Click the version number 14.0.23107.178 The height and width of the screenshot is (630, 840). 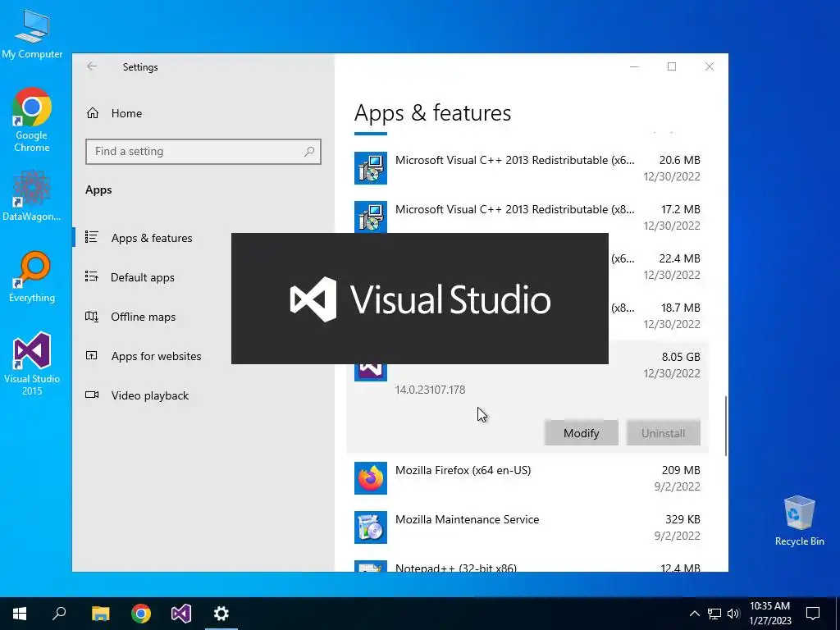430,390
